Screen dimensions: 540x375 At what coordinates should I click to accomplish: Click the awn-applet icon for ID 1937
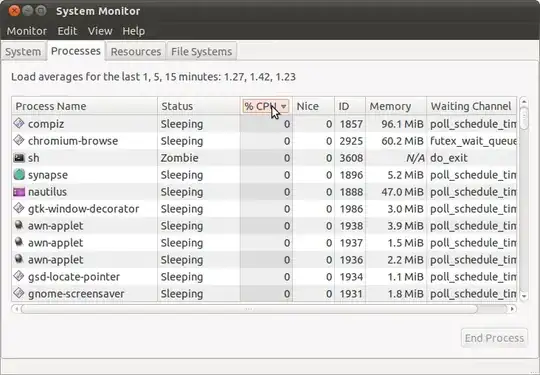19,242
